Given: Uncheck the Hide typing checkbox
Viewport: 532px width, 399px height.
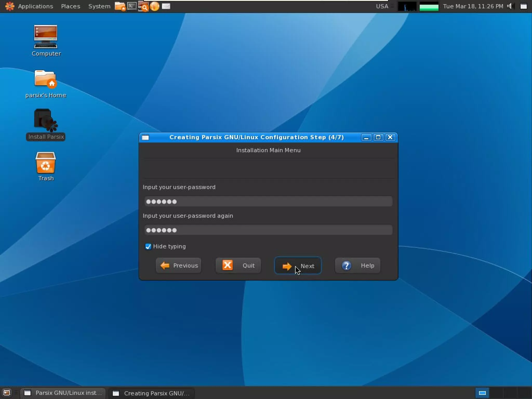Looking at the screenshot, I should [148, 247].
